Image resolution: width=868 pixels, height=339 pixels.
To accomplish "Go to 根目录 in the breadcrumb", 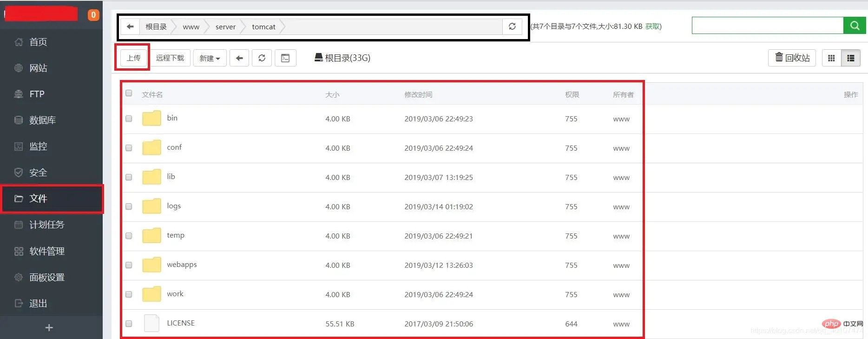I will click(156, 27).
